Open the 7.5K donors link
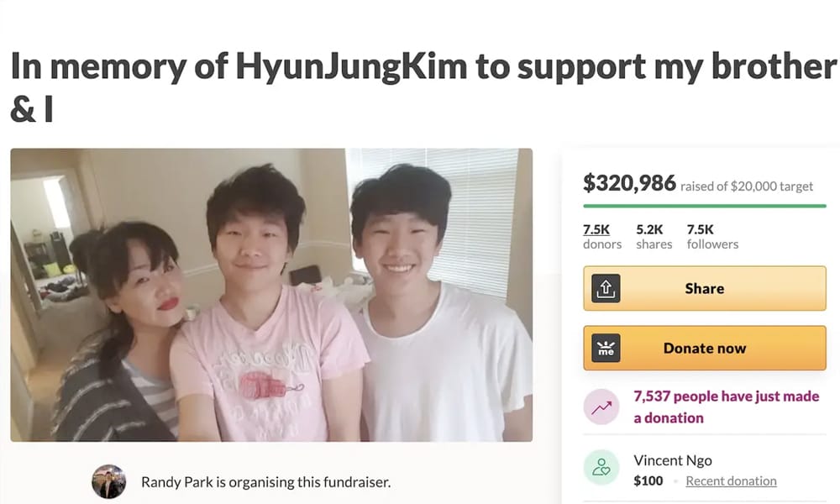The width and height of the screenshot is (840, 504). [x=602, y=237]
